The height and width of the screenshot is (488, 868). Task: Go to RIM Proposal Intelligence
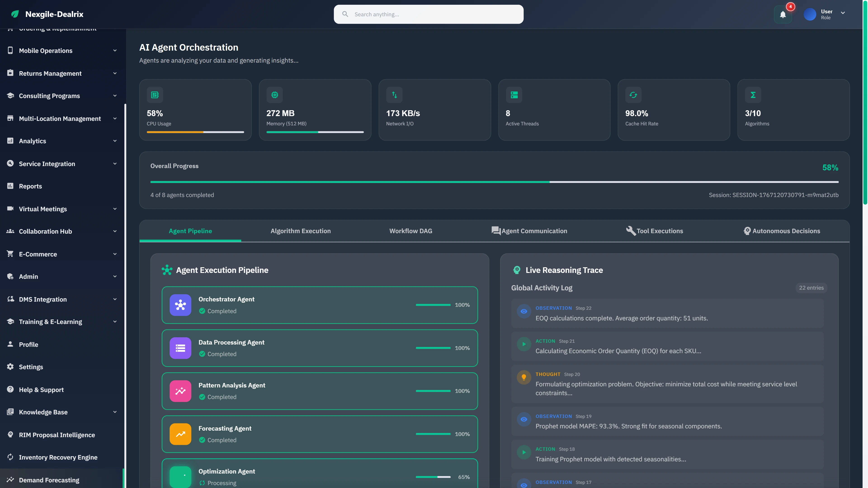point(57,434)
